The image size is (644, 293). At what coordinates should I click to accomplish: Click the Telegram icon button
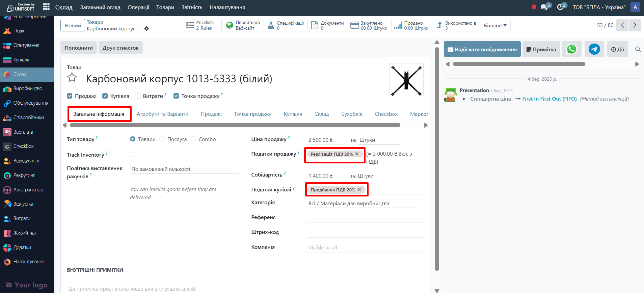coord(594,49)
